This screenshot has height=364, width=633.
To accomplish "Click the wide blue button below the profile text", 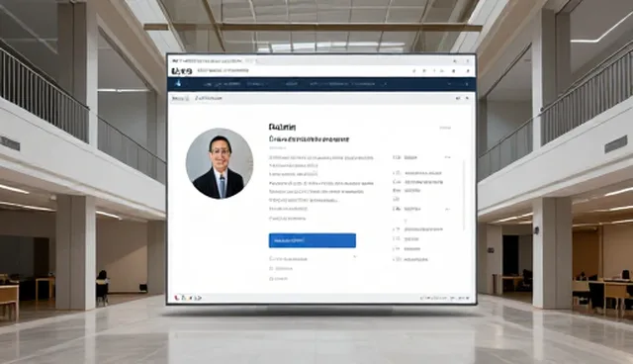I will pyautogui.click(x=313, y=240).
